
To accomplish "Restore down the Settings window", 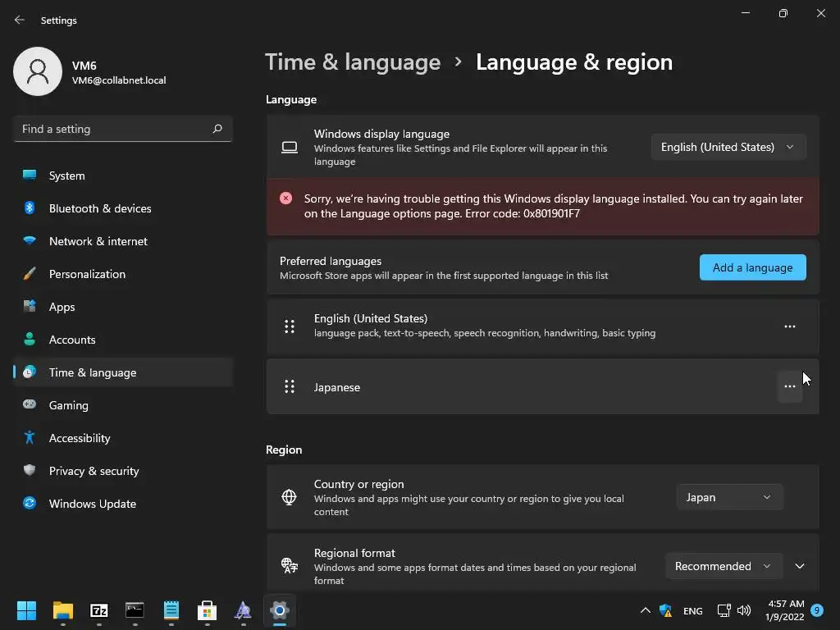I will point(783,13).
